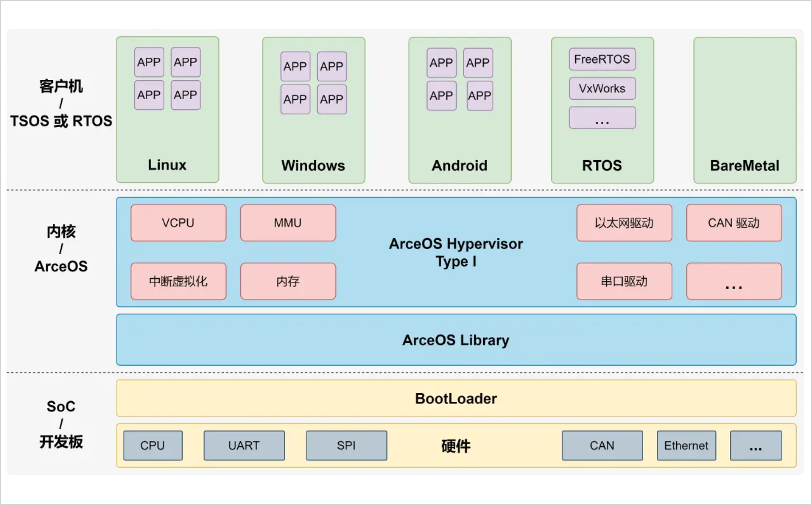This screenshot has height=505, width=812.
Task: Select the Ethernet hardware block
Action: tap(686, 445)
